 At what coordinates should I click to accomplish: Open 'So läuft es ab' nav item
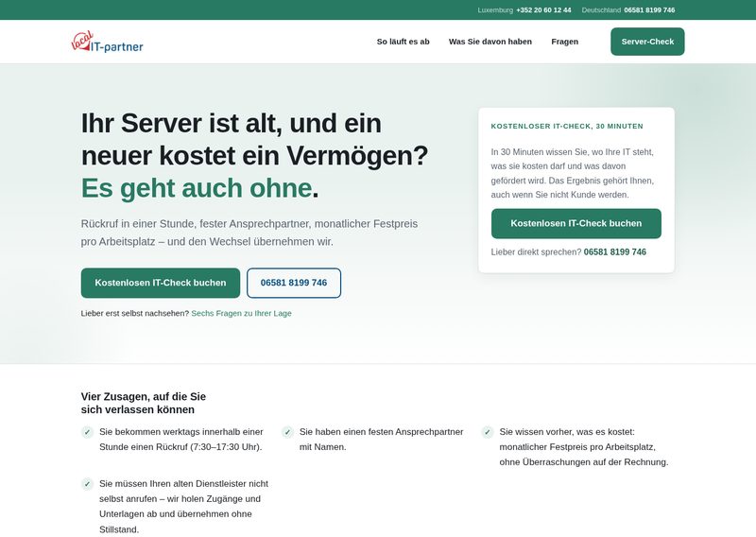point(404,42)
